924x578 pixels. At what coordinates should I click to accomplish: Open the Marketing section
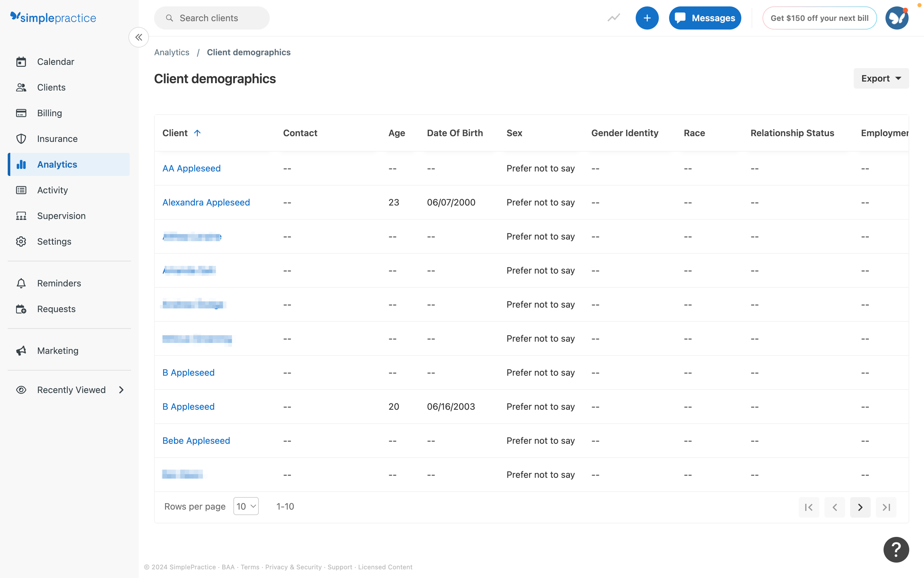[57, 351]
